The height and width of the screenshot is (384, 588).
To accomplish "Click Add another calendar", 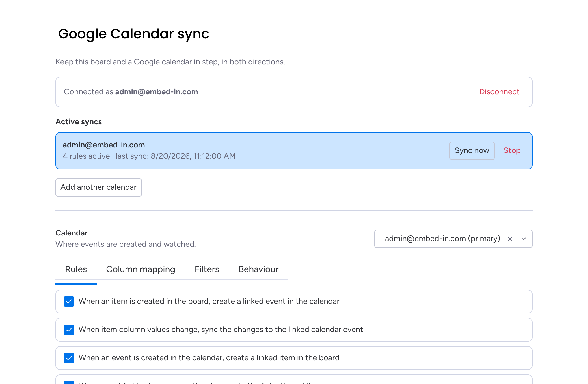I will pos(98,187).
